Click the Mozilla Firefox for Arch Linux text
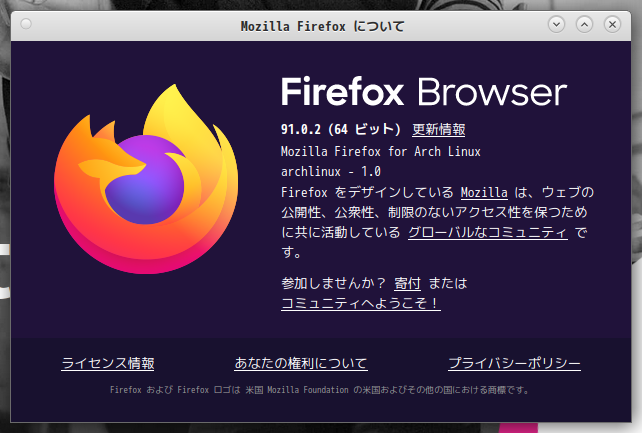The image size is (642, 433). (x=381, y=151)
